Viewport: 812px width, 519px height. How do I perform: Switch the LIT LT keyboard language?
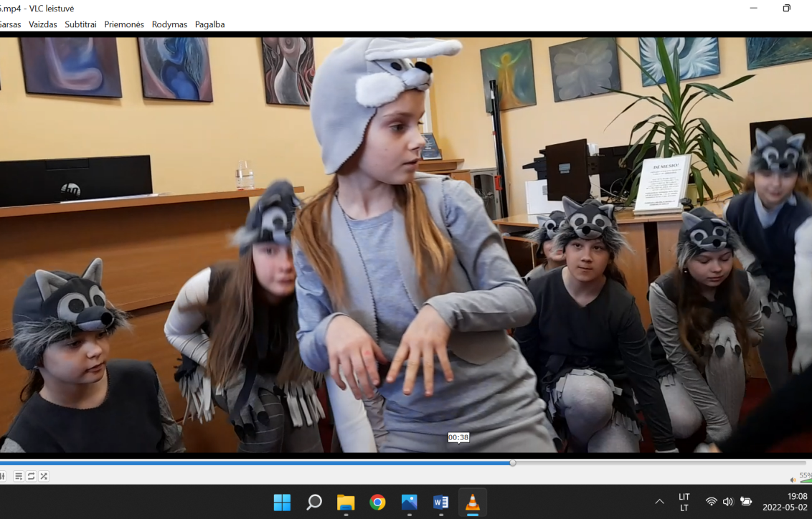pos(684,502)
